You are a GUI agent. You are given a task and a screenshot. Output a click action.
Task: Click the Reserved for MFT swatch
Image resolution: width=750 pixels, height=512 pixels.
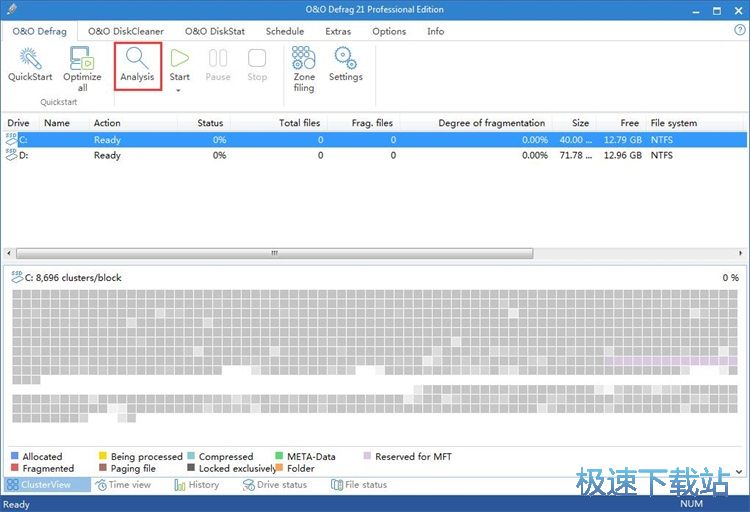tap(367, 456)
